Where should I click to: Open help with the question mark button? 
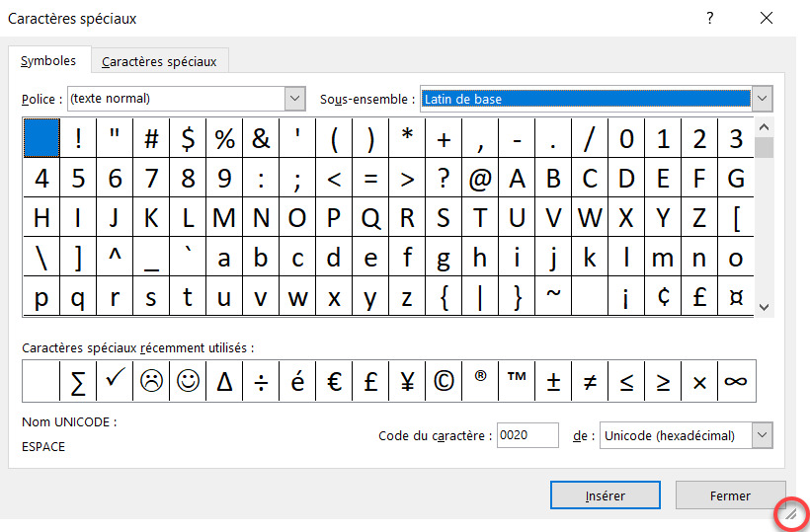[710, 18]
